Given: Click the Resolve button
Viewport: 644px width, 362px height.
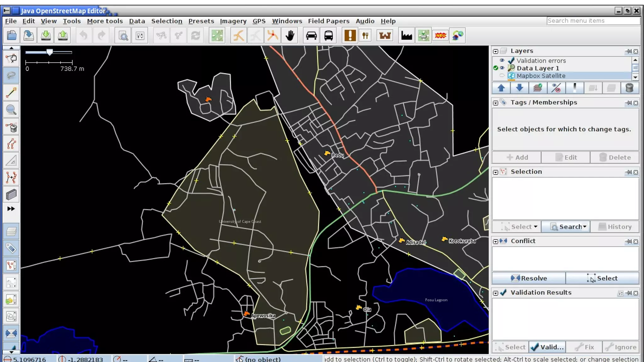Looking at the screenshot, I should click(529, 278).
